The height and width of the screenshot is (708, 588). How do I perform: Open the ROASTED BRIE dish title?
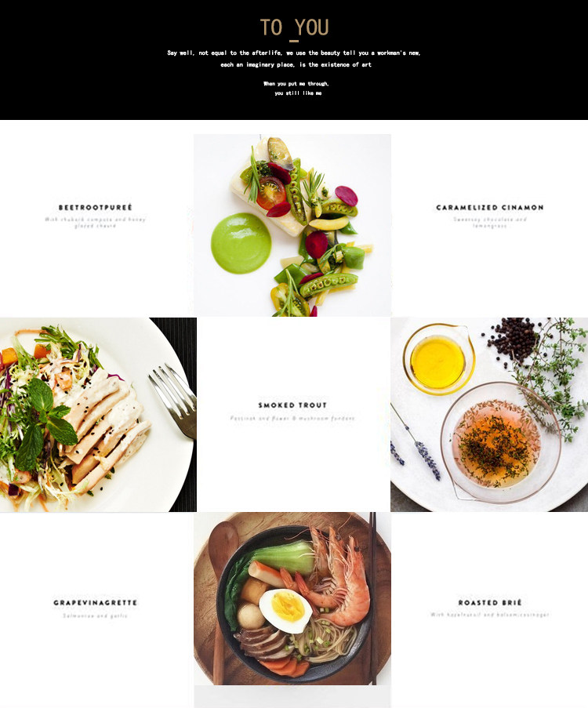[x=490, y=602]
